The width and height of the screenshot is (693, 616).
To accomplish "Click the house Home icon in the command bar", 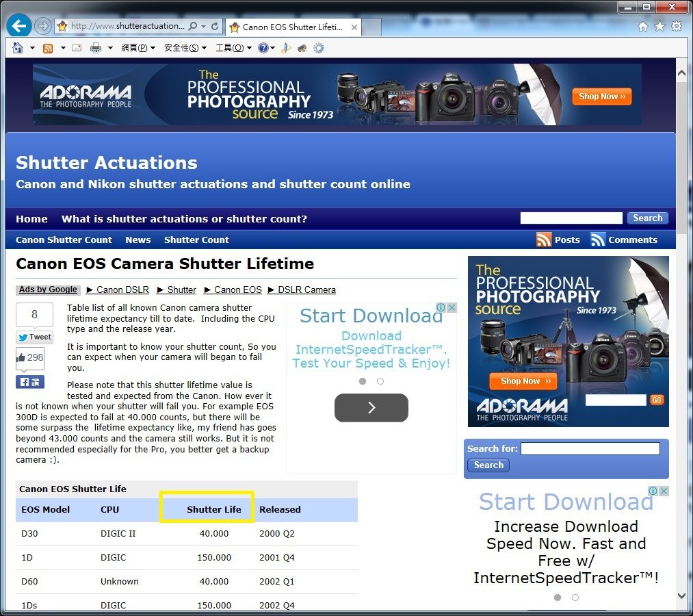I will 18,48.
